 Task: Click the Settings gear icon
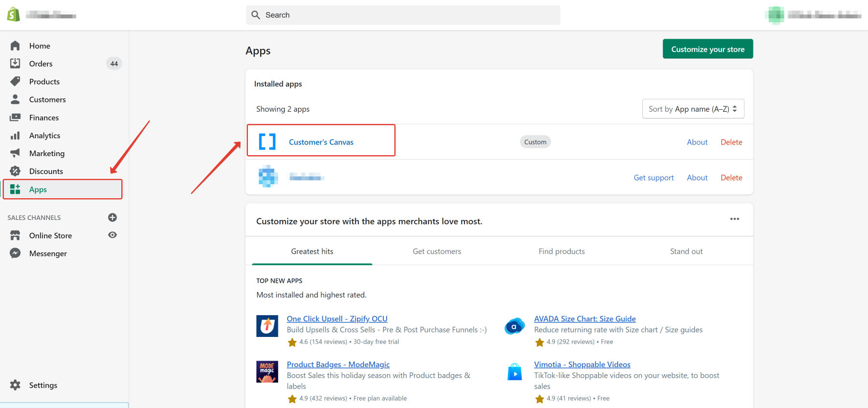(15, 385)
